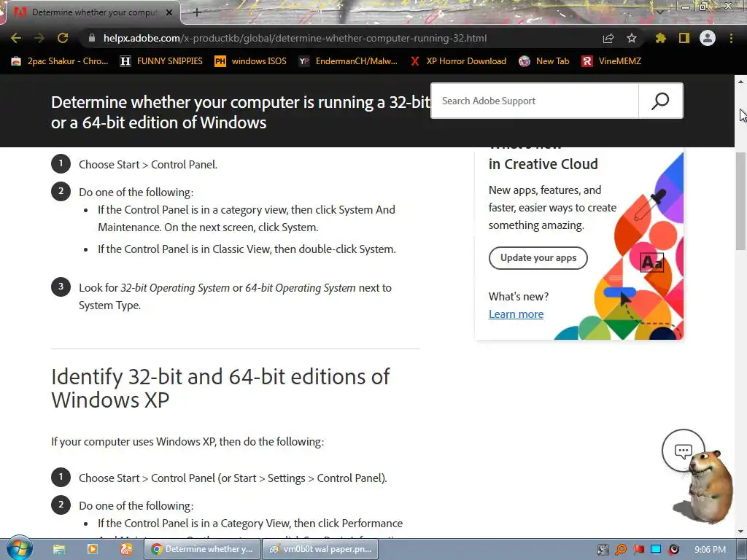Click the network monitor tray icon
The image size is (747, 560).
click(x=656, y=550)
